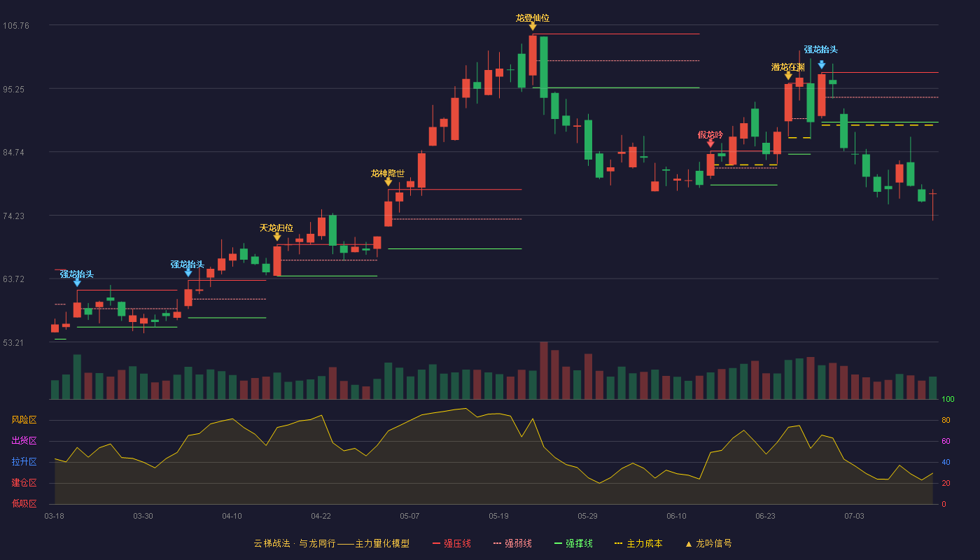Click the 04-10 date label
980x560 pixels.
pos(232,516)
